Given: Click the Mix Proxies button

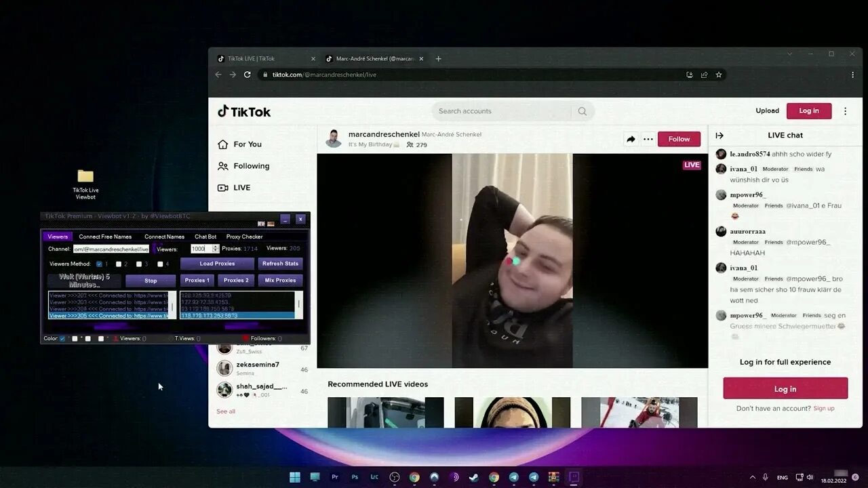Looking at the screenshot, I should [280, 280].
